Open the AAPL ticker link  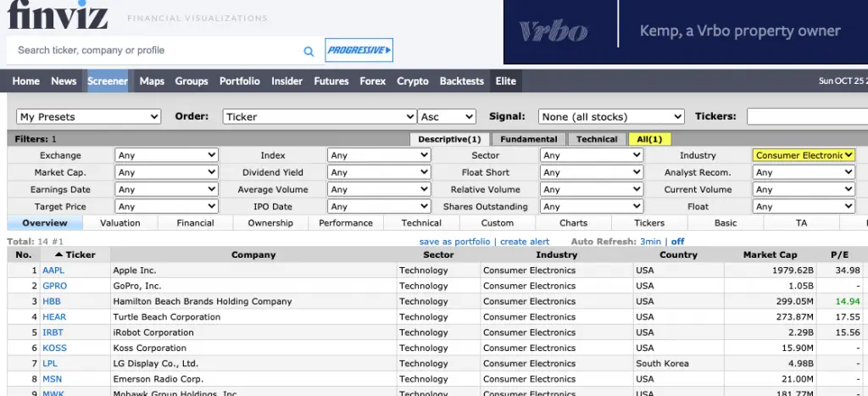pyautogui.click(x=53, y=271)
